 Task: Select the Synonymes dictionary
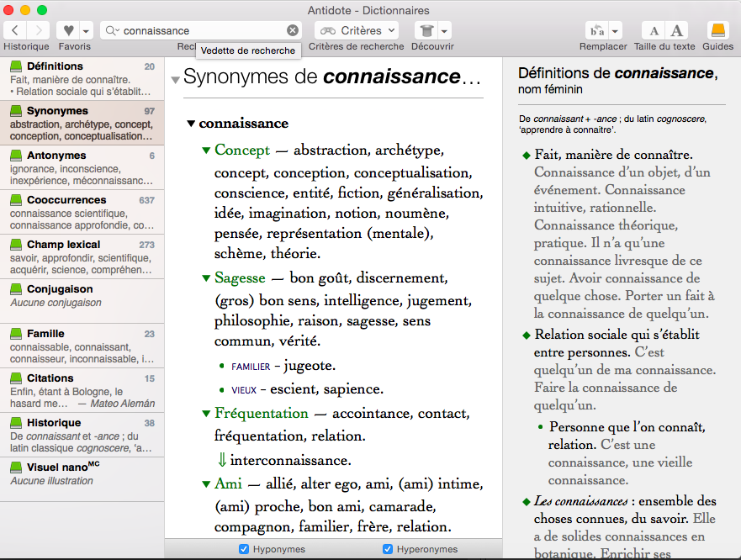point(82,123)
